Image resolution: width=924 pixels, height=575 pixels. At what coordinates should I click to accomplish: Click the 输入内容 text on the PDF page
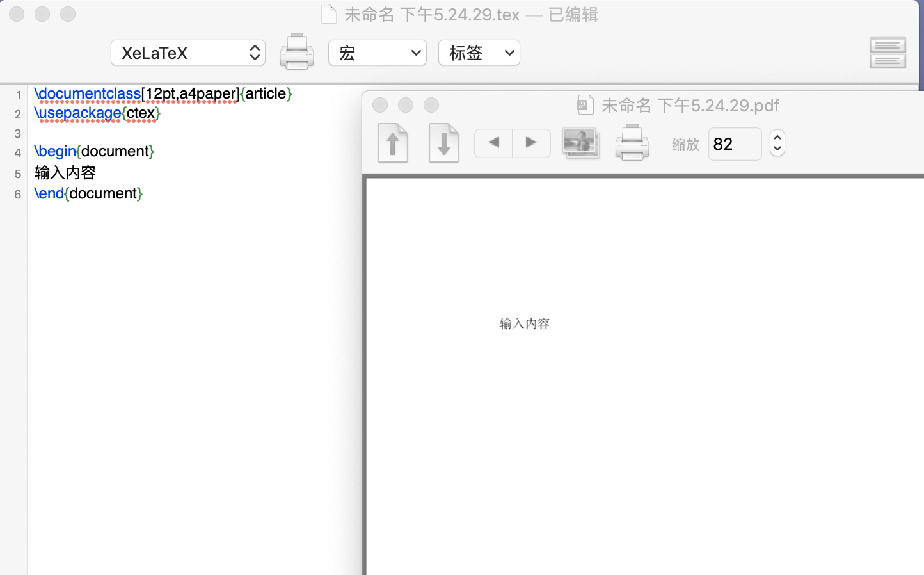tap(523, 323)
